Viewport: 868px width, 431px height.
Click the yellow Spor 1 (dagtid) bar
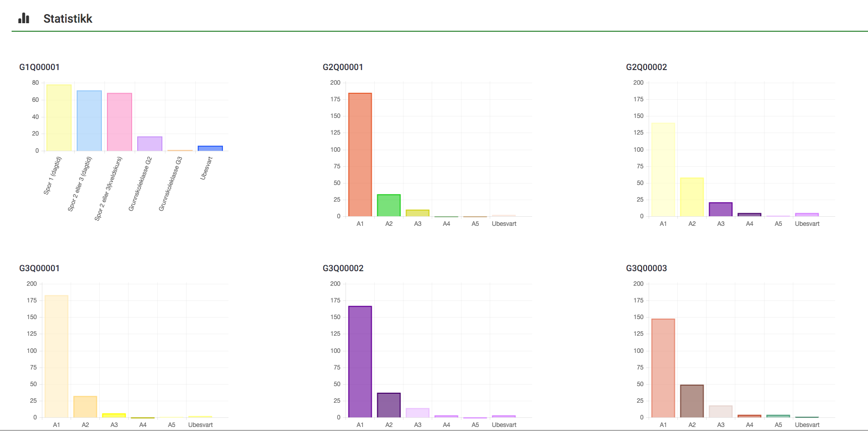59,118
